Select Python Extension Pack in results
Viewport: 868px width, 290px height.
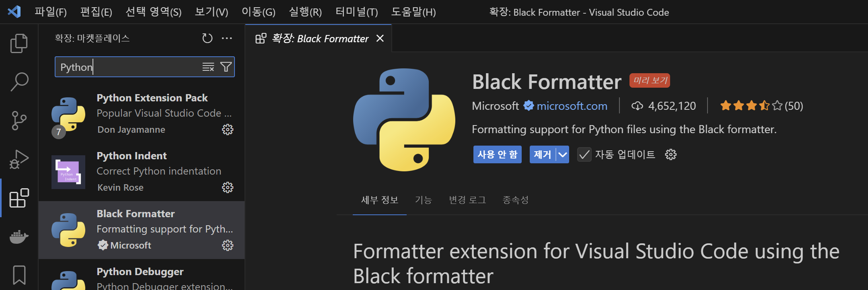coord(142,114)
